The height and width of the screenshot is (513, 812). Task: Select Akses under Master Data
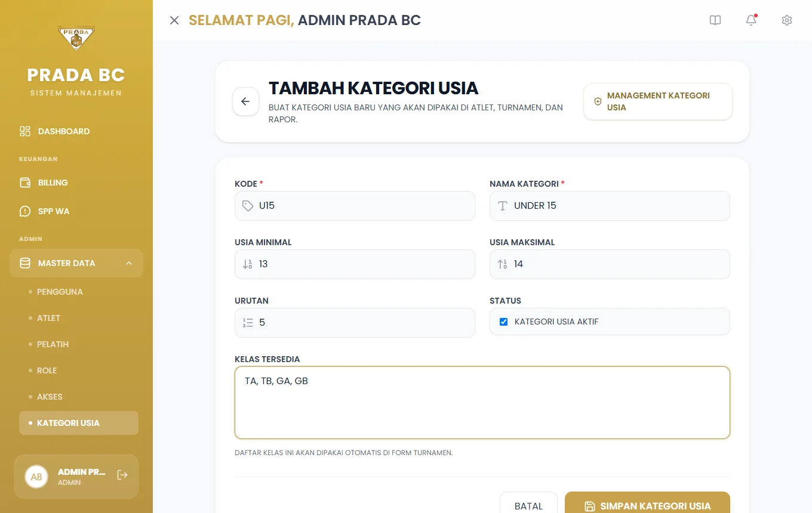click(79, 397)
